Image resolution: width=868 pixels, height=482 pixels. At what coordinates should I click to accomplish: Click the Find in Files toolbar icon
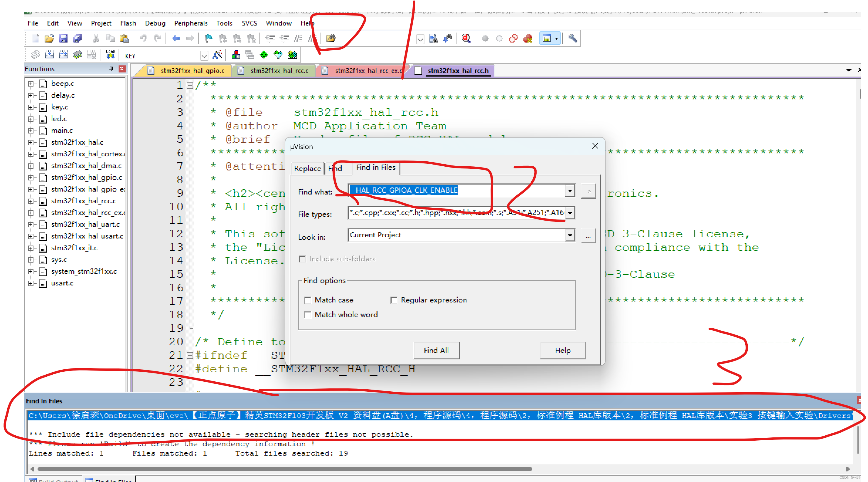point(331,38)
